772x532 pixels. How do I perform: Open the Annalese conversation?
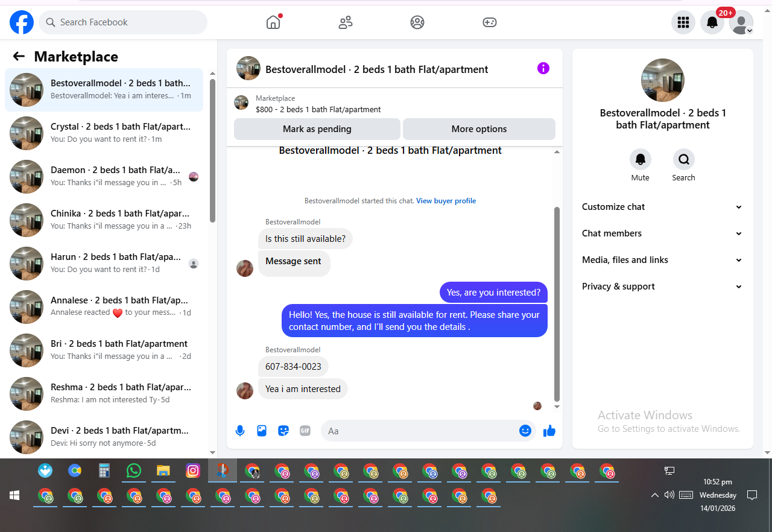coord(104,307)
